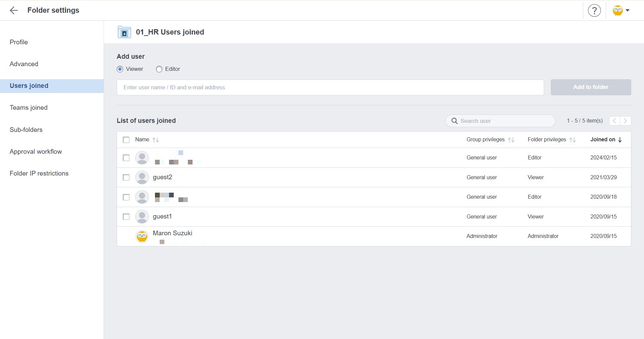Click Maron Suzuki's avatar in list
This screenshot has height=339, width=644.
tap(142, 236)
